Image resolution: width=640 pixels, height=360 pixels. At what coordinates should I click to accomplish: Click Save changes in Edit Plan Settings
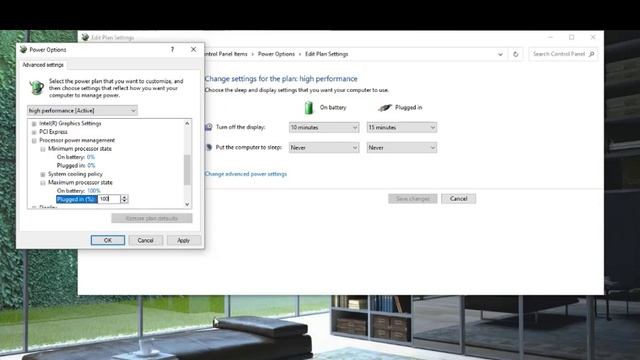[x=413, y=199]
